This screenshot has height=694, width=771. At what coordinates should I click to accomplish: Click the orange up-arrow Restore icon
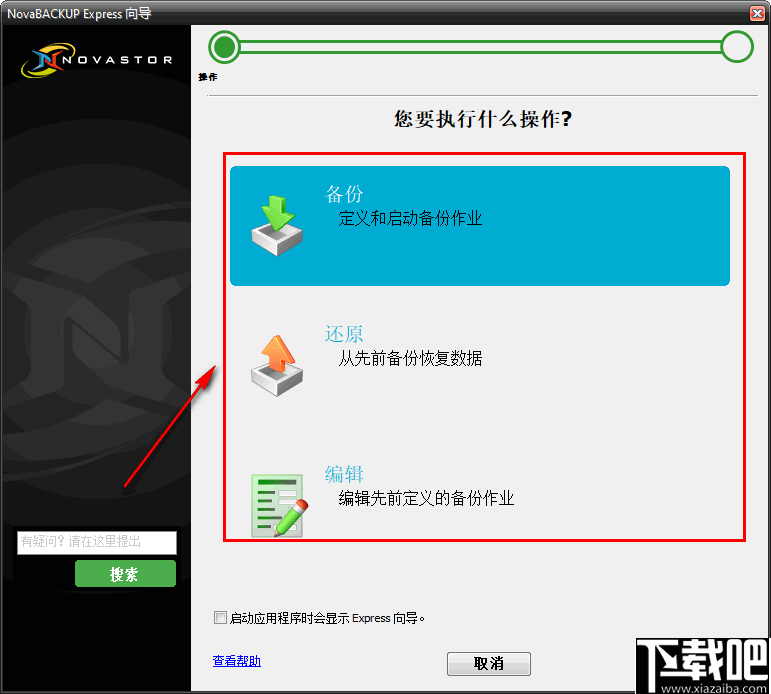277,365
